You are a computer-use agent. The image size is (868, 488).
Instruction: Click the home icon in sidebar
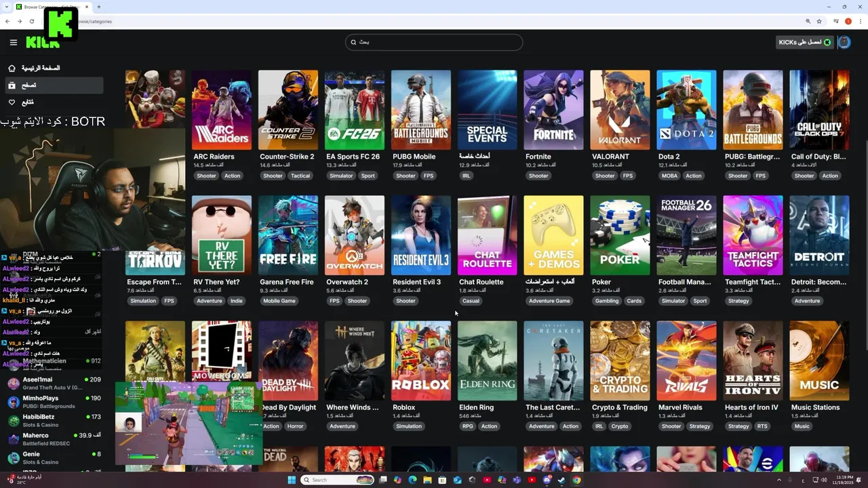point(12,68)
